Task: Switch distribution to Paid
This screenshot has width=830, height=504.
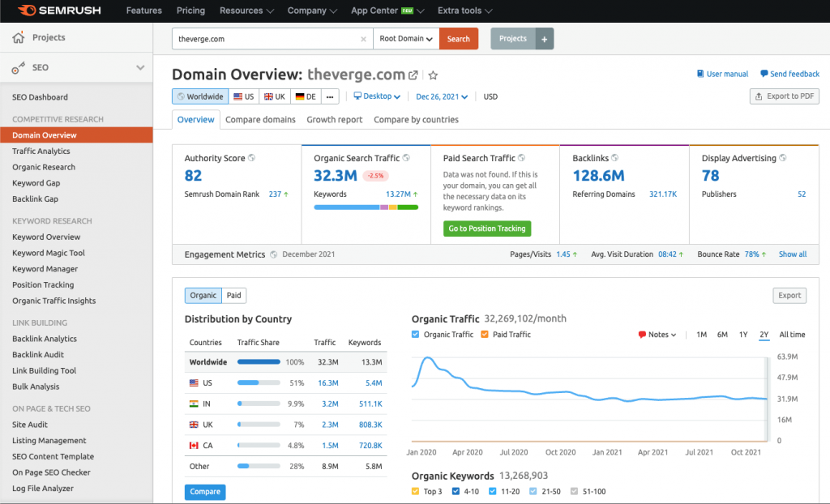Action: 234,296
